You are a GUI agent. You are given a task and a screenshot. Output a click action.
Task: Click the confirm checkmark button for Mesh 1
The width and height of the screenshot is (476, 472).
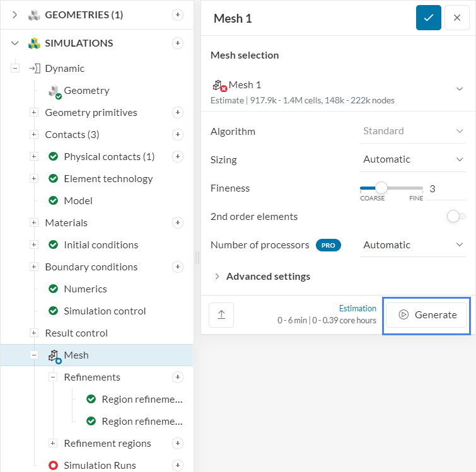click(x=428, y=18)
